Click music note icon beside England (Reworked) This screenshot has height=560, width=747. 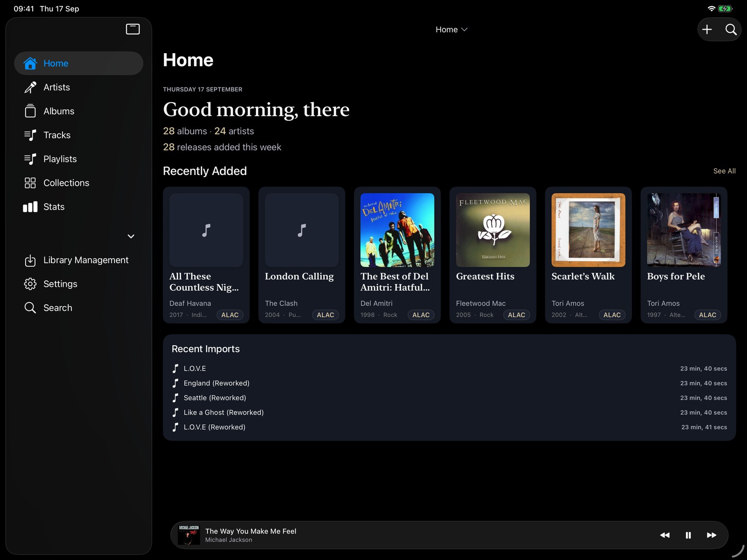[176, 383]
